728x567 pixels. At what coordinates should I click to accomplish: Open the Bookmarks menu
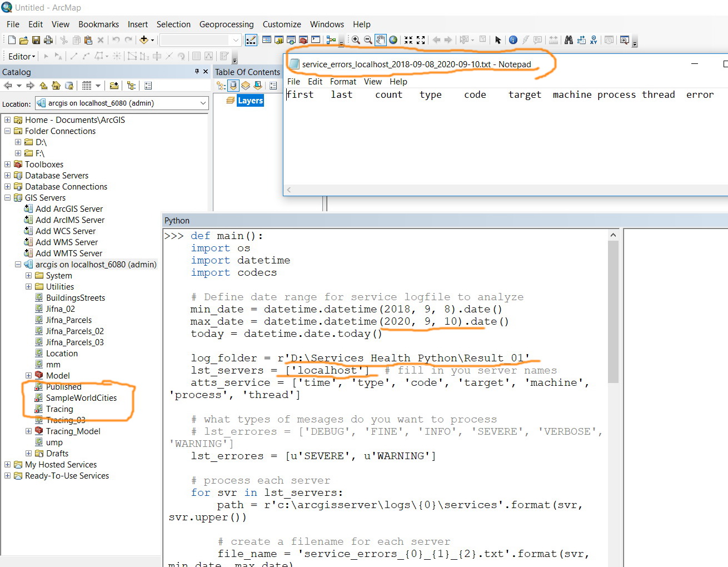(x=98, y=24)
